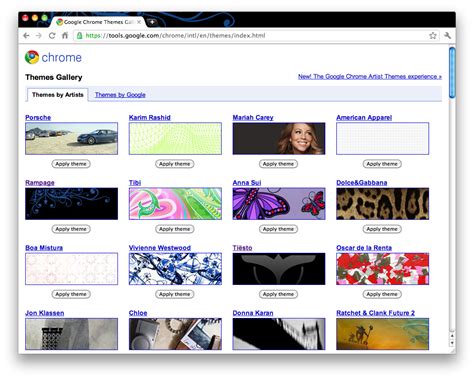Open the Jon Klassen theme link
Screen dimensions: 474x379
click(45, 313)
